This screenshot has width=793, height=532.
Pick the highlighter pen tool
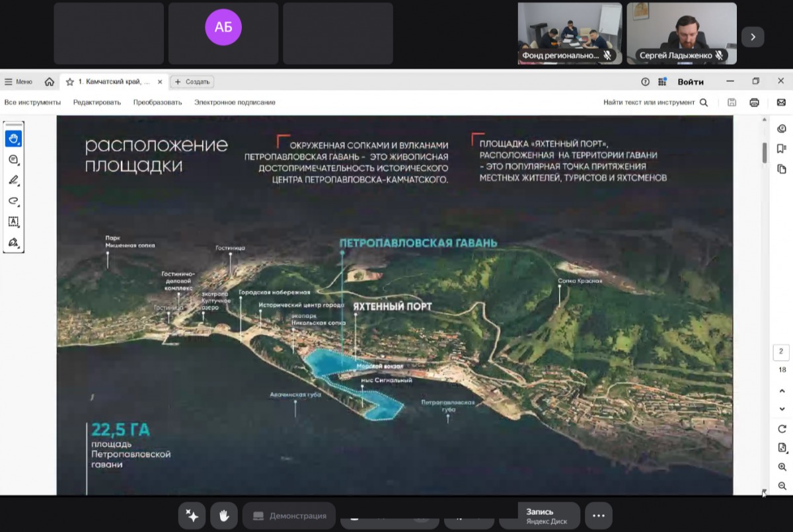[x=13, y=180]
